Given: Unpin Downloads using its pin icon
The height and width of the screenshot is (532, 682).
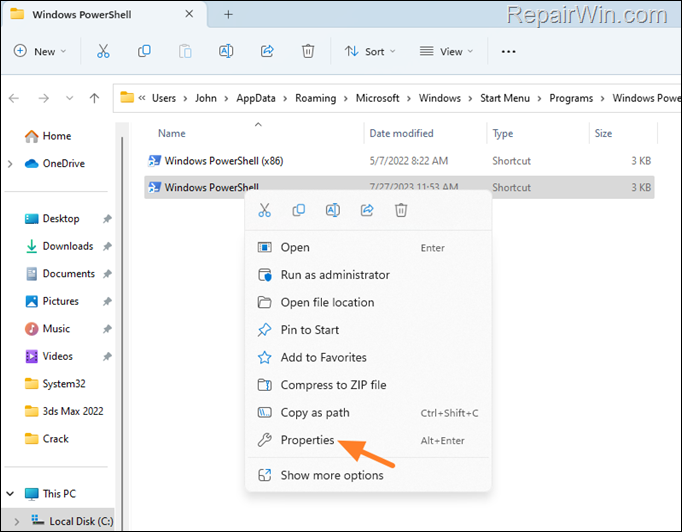Looking at the screenshot, I should click(x=107, y=246).
